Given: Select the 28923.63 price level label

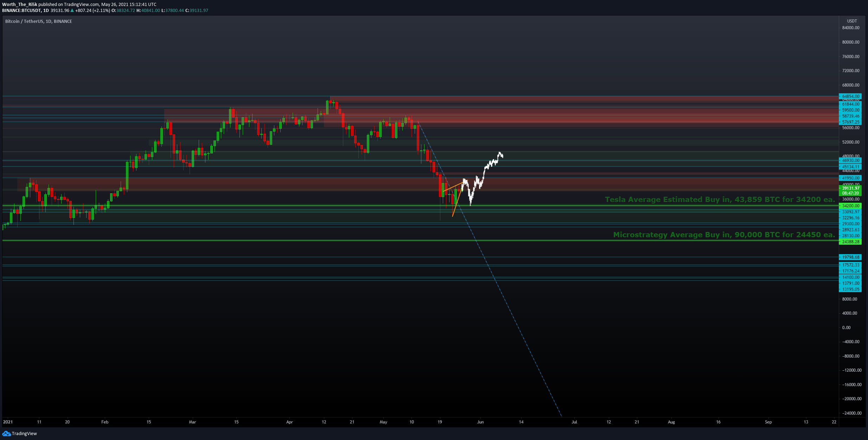Looking at the screenshot, I should pos(850,230).
